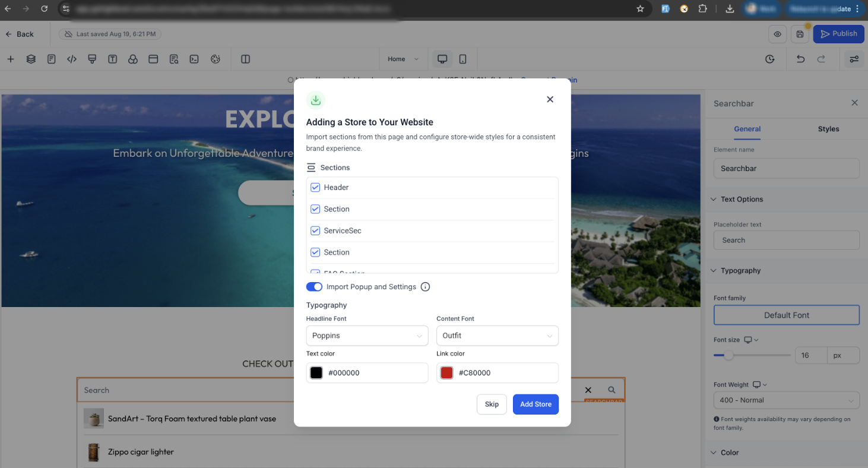Open the Home page selector dropdown

(x=403, y=59)
